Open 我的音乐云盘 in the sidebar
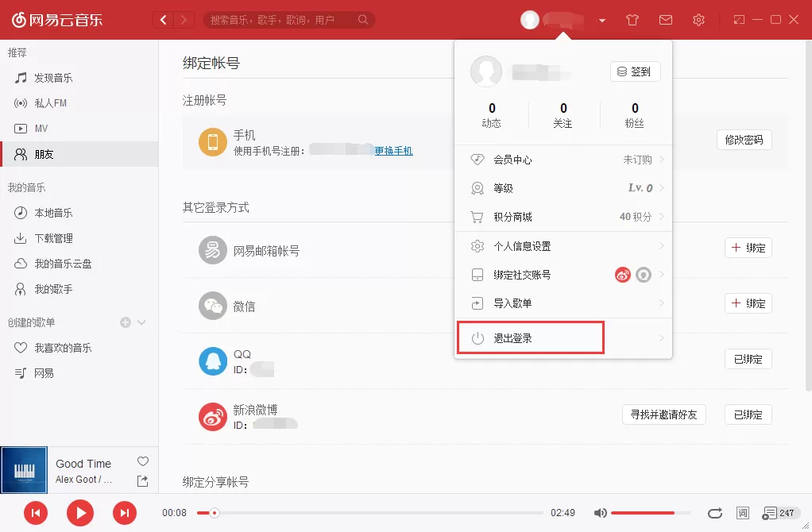The height and width of the screenshot is (532, 812). [x=79, y=264]
